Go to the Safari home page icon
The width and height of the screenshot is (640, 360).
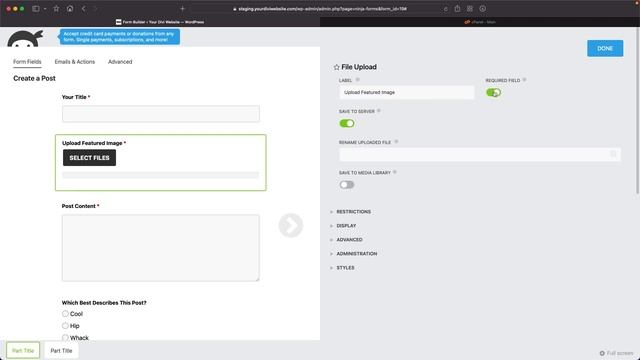click(x=70, y=9)
